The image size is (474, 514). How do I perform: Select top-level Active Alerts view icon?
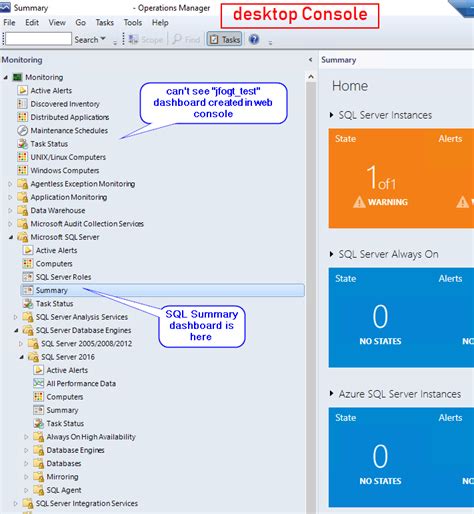pyautogui.click(x=22, y=90)
